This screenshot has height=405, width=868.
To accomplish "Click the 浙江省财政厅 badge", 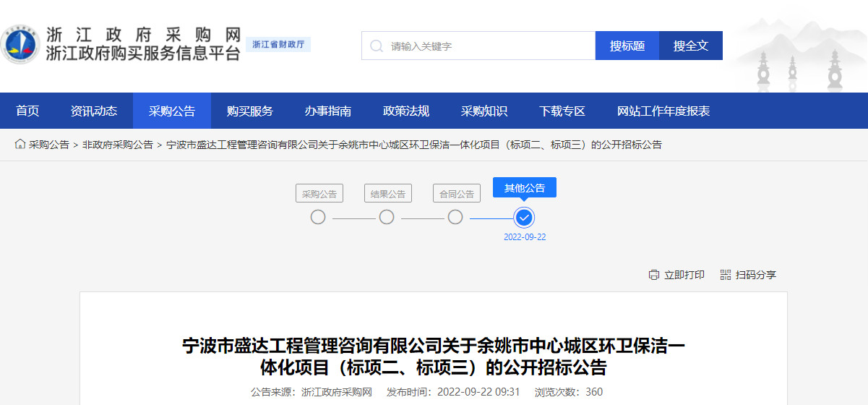I will tap(278, 45).
